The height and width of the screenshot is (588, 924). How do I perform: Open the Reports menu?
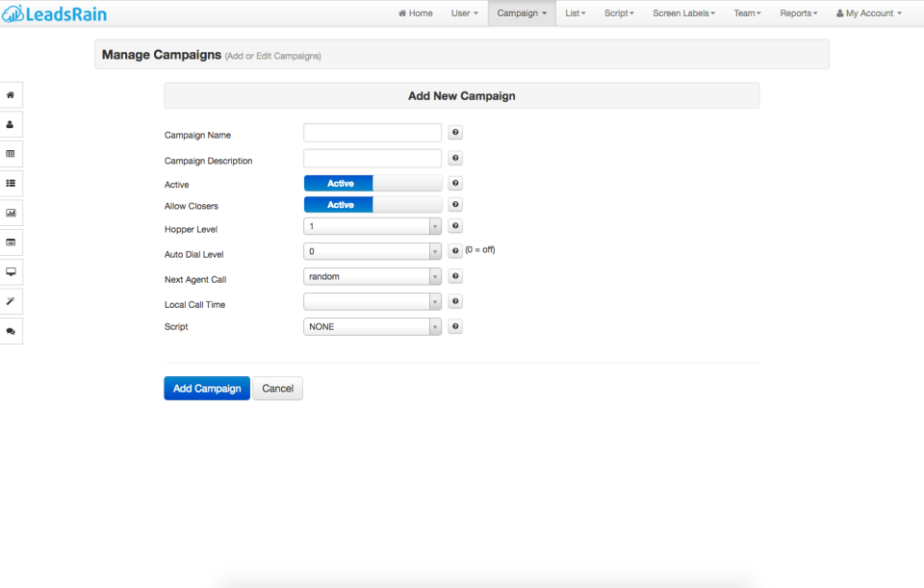(x=798, y=13)
